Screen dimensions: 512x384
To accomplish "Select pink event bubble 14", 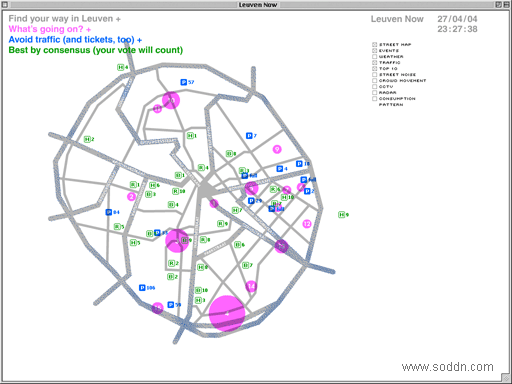I will (x=251, y=286).
